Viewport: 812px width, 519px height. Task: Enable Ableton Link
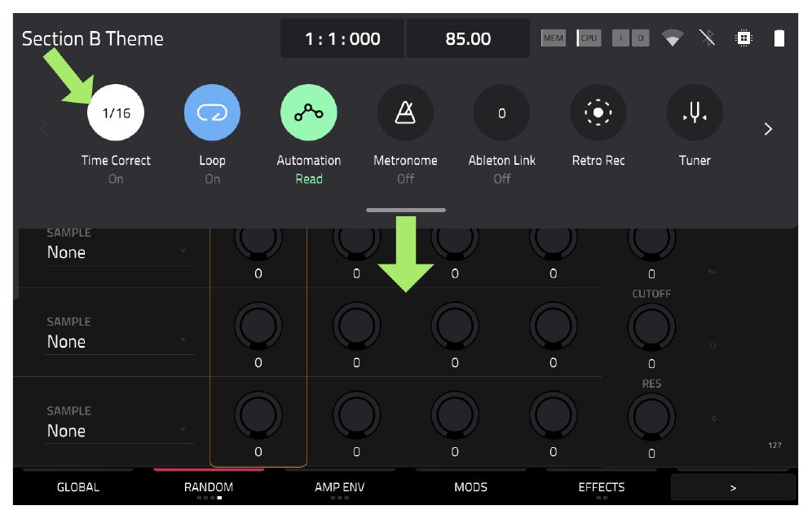click(x=502, y=113)
